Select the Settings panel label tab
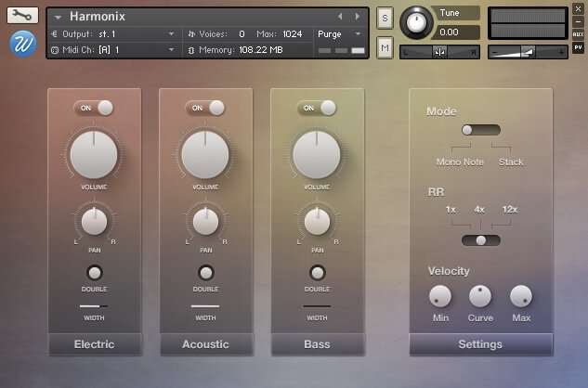The image size is (588, 388). point(480,344)
